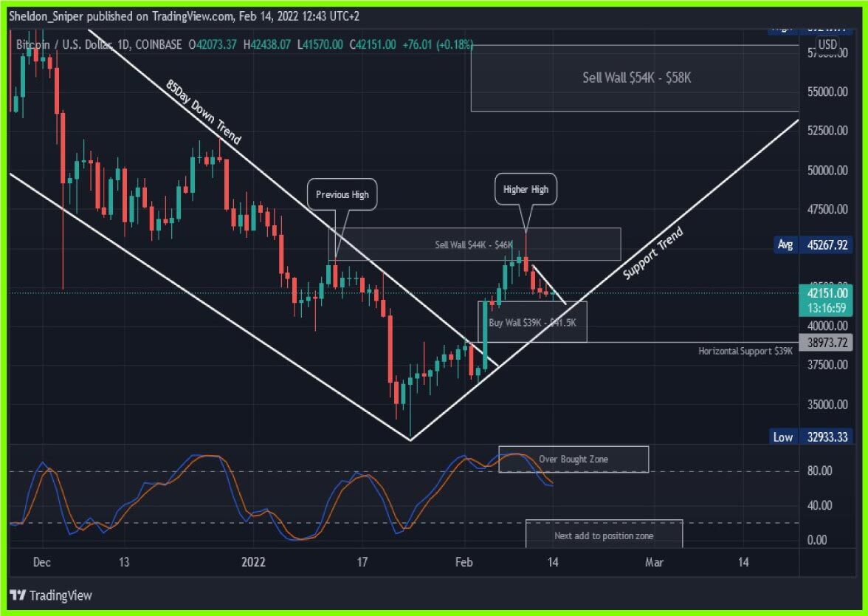The image size is (868, 616).
Task: Click the Bitcoin / U.S. Dollar symbol title
Action: pos(99,44)
